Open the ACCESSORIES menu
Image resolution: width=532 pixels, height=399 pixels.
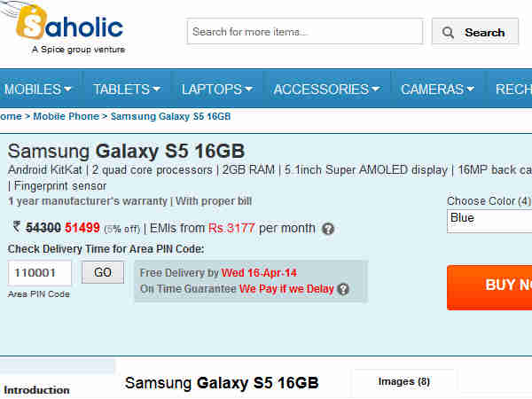(326, 90)
